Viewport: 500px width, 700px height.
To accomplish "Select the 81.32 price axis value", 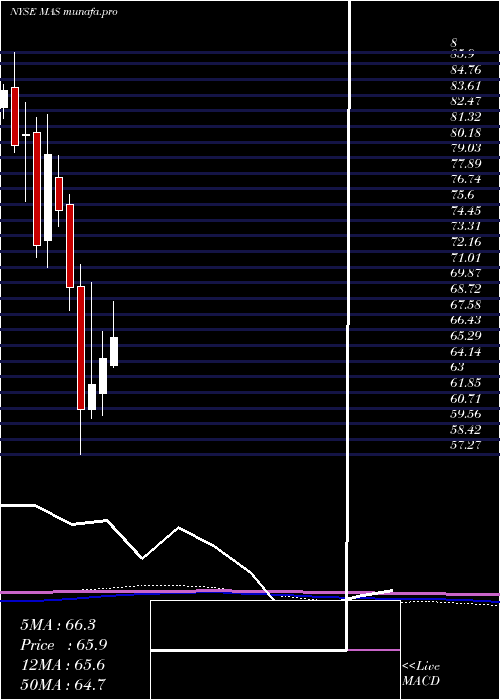I will 466,117.
